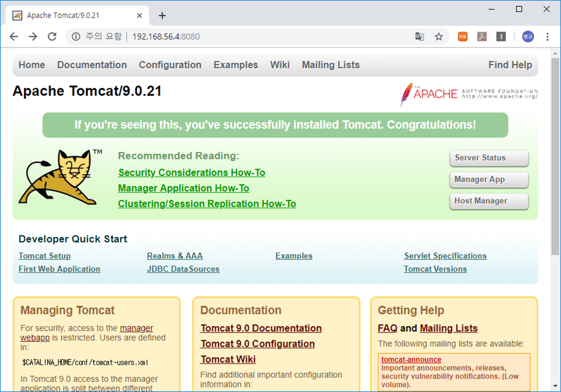Image resolution: width=561 pixels, height=392 pixels.
Task: Open Mailing Lists link in Getting Help
Action: point(449,328)
